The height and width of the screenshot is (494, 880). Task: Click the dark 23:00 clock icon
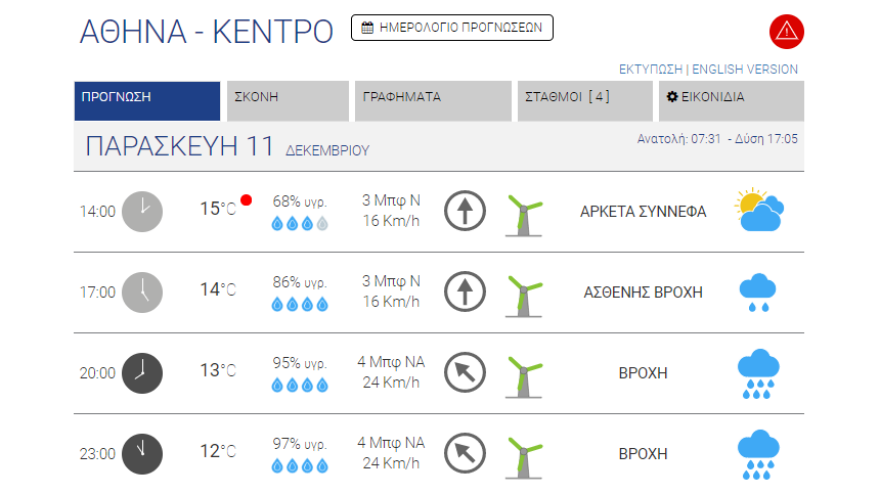(142, 453)
